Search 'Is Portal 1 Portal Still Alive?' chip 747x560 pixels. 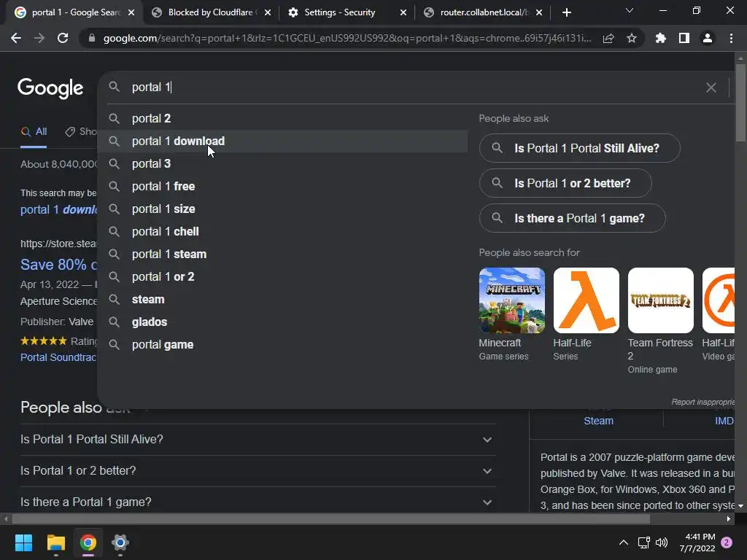579,148
